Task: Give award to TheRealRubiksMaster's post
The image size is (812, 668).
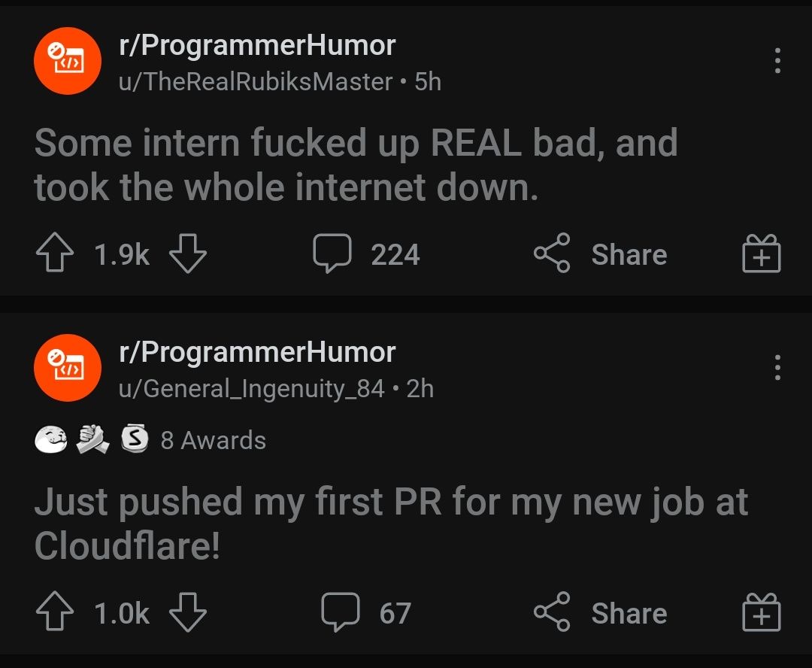Action: [x=761, y=253]
